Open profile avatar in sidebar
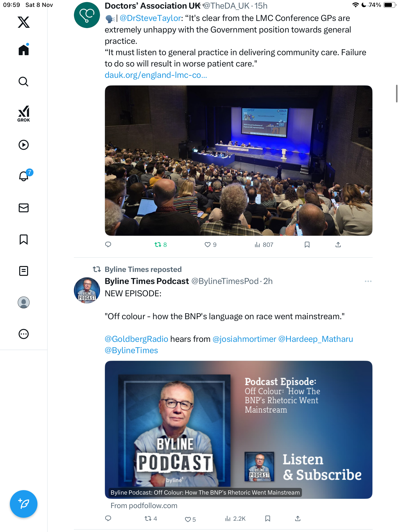 tap(24, 302)
